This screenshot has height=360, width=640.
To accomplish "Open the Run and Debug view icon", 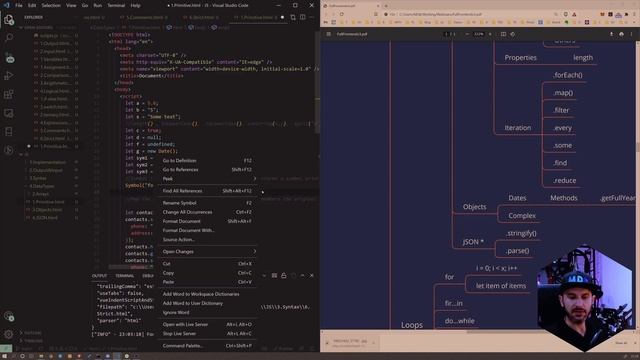I will (9, 76).
